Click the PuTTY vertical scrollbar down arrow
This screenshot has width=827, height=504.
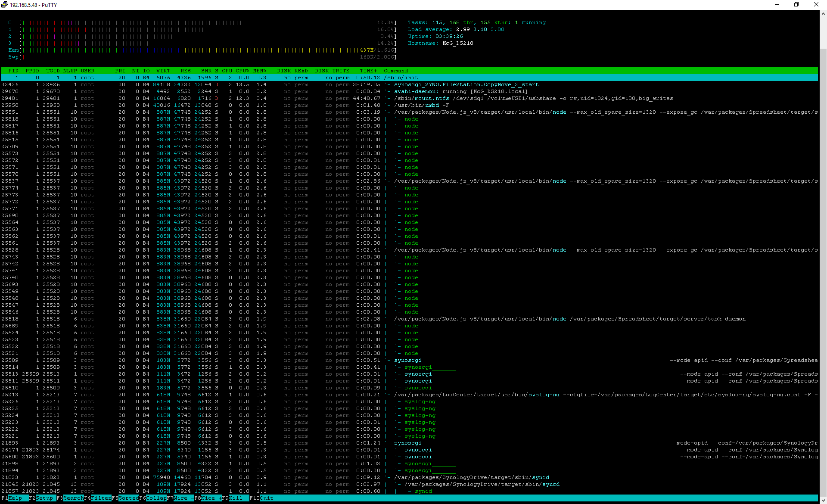click(823, 499)
